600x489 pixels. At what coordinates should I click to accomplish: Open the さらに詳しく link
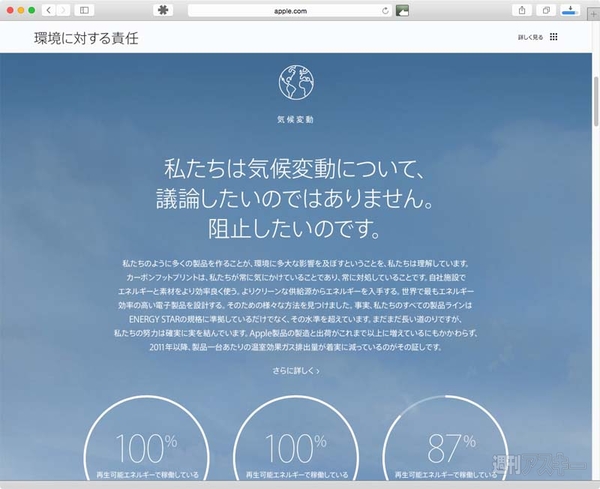pos(296,370)
